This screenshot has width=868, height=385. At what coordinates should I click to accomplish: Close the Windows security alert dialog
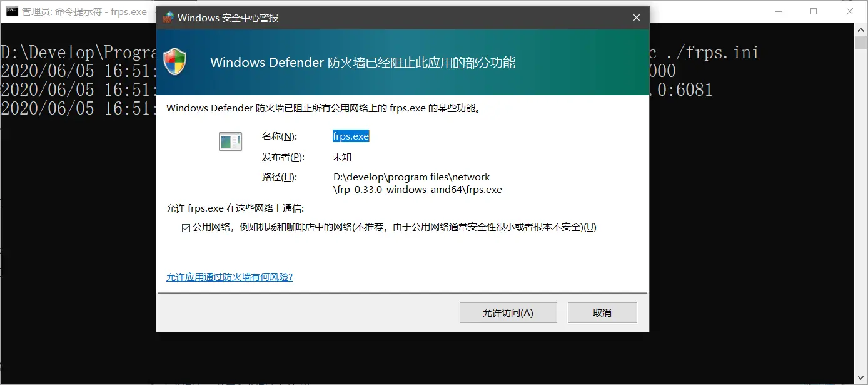tap(637, 18)
